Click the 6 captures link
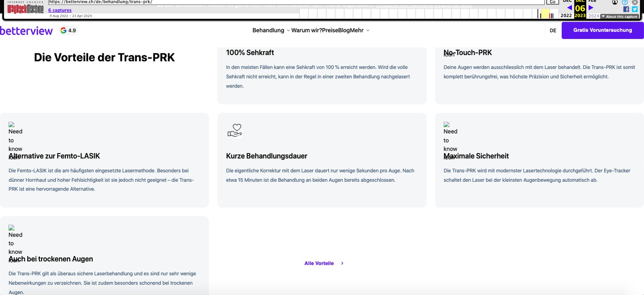 60,10
